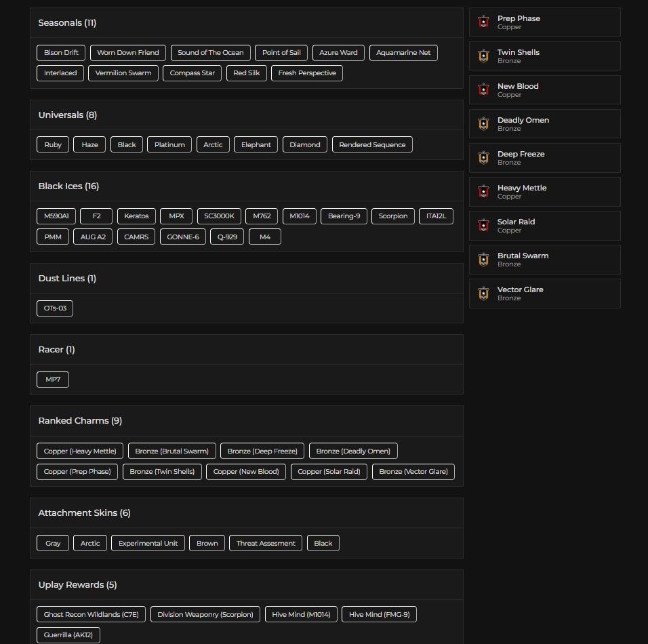
Task: Click the OTs-03 Dust Line tag
Action: pyautogui.click(x=55, y=308)
